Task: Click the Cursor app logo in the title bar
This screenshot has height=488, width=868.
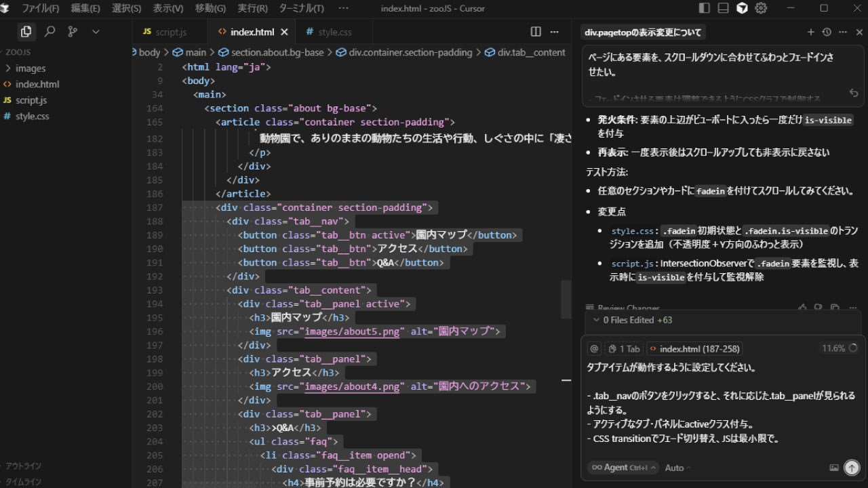Action: pyautogui.click(x=5, y=8)
